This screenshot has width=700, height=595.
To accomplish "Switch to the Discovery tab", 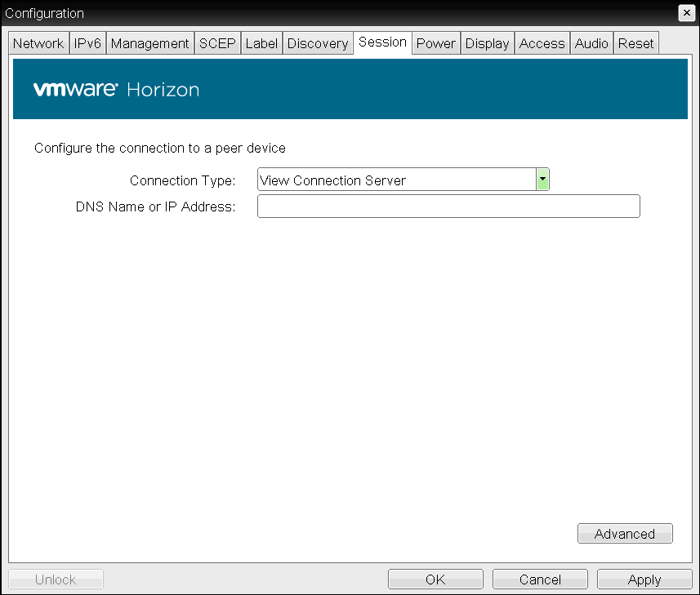I will [x=318, y=43].
